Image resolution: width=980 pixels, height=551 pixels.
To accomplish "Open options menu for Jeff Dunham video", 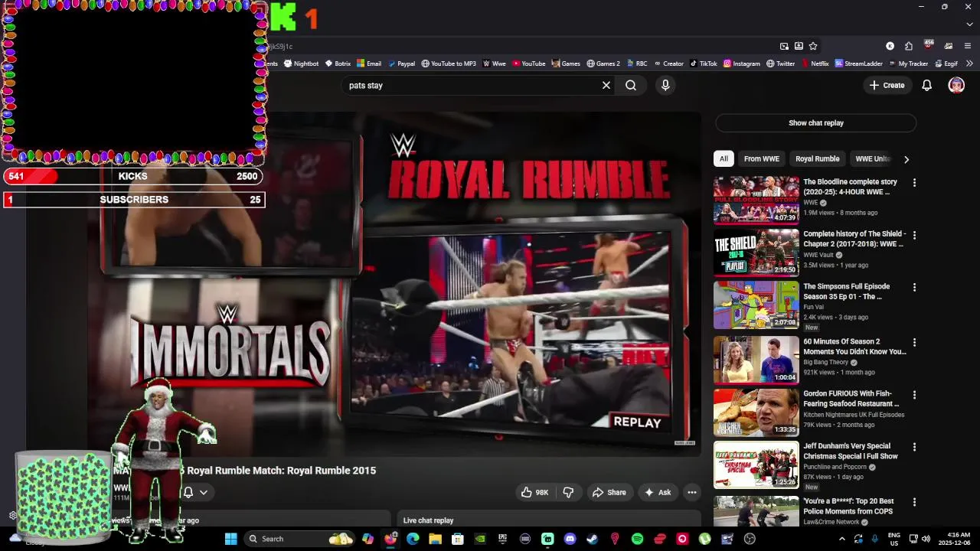I will [x=914, y=447].
